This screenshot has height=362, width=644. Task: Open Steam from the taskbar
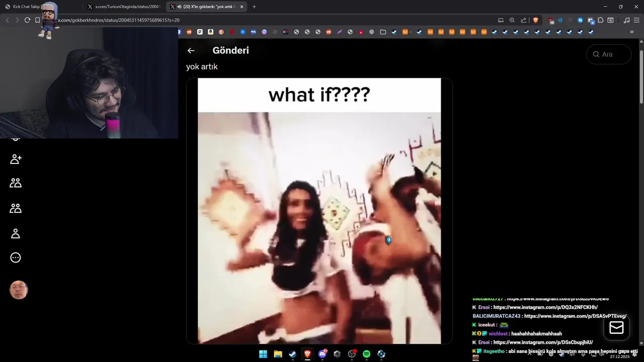292,354
